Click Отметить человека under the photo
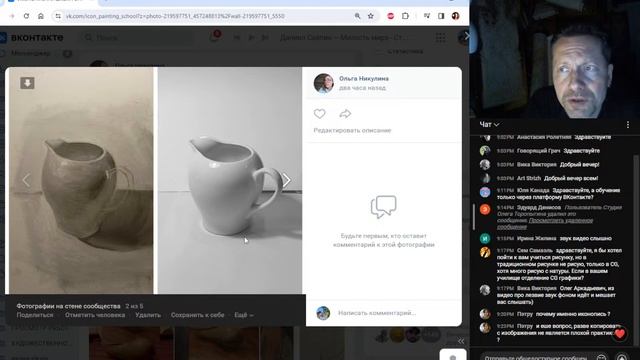Image resolution: width=640 pixels, height=360 pixels. 95,315
